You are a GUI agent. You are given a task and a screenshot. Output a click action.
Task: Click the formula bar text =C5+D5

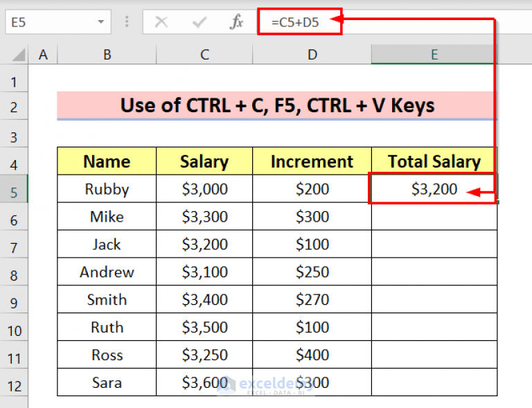click(x=295, y=22)
